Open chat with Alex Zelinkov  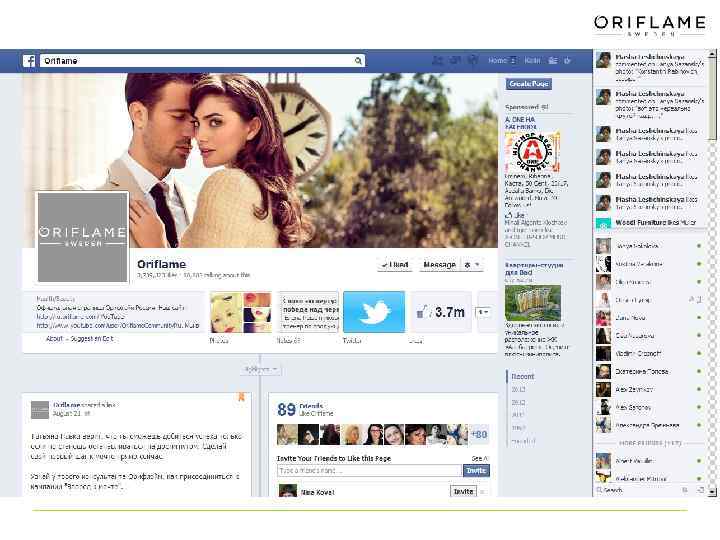click(649, 389)
